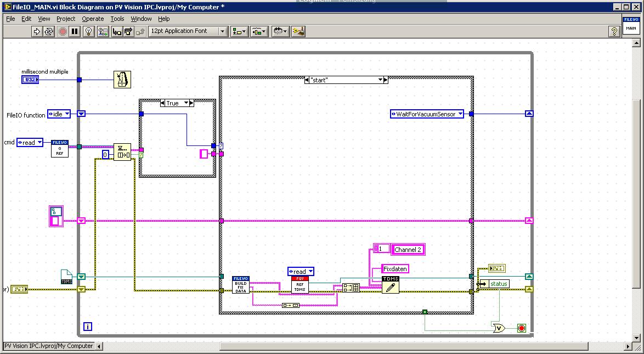
Task: Open the WaitForVacuumSensor enum constant
Action: coord(427,114)
